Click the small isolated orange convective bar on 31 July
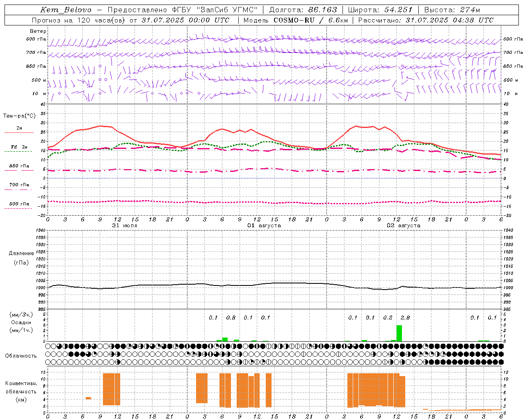The width and height of the screenshot is (525, 420). [88, 398]
